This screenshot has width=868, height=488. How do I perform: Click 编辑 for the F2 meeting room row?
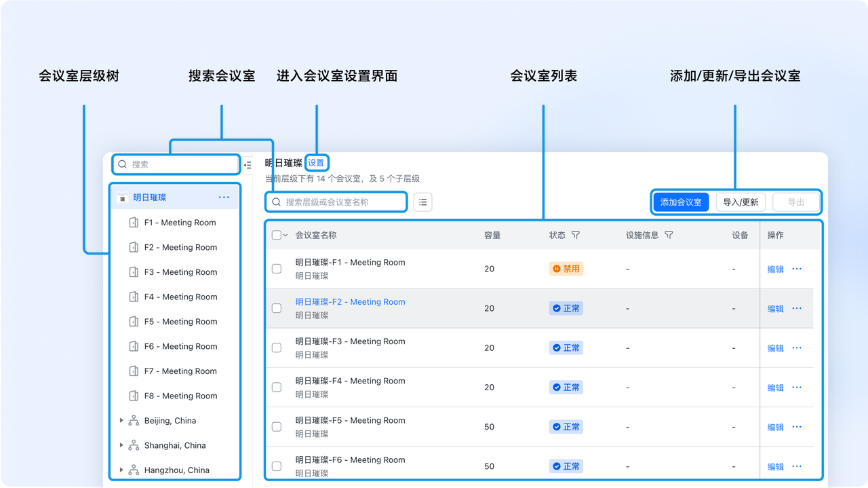(776, 309)
